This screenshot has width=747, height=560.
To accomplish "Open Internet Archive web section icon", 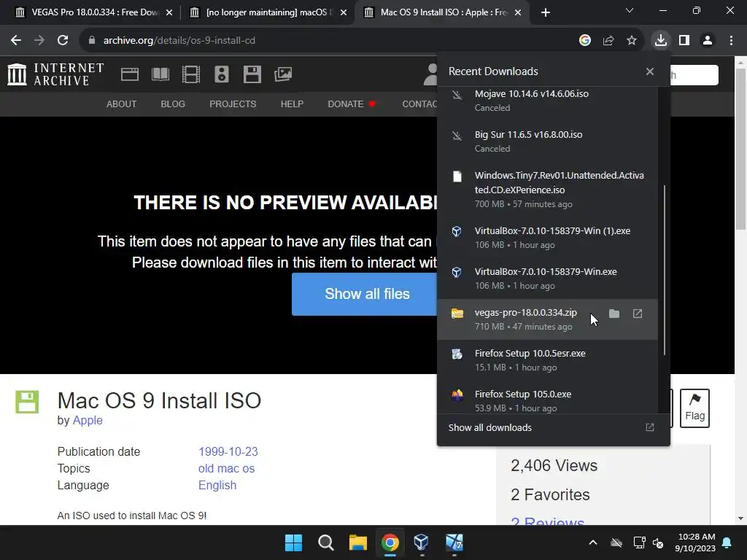I will [x=130, y=74].
